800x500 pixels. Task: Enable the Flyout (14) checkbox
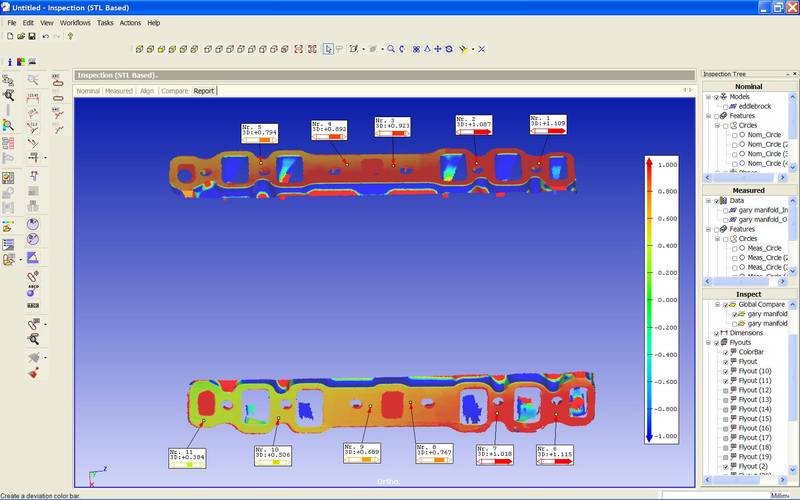click(x=726, y=409)
